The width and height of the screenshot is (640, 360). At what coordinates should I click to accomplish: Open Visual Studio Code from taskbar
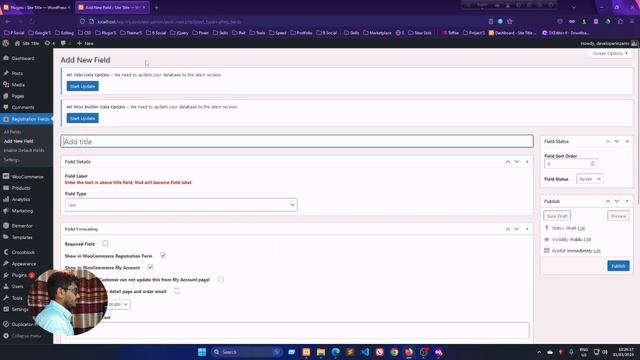point(365,352)
